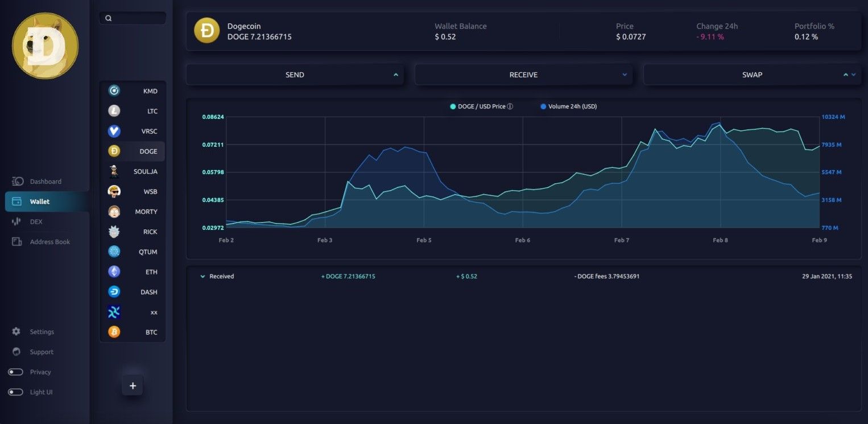Click the info icon beside DOGE / USD Price

pyautogui.click(x=510, y=106)
